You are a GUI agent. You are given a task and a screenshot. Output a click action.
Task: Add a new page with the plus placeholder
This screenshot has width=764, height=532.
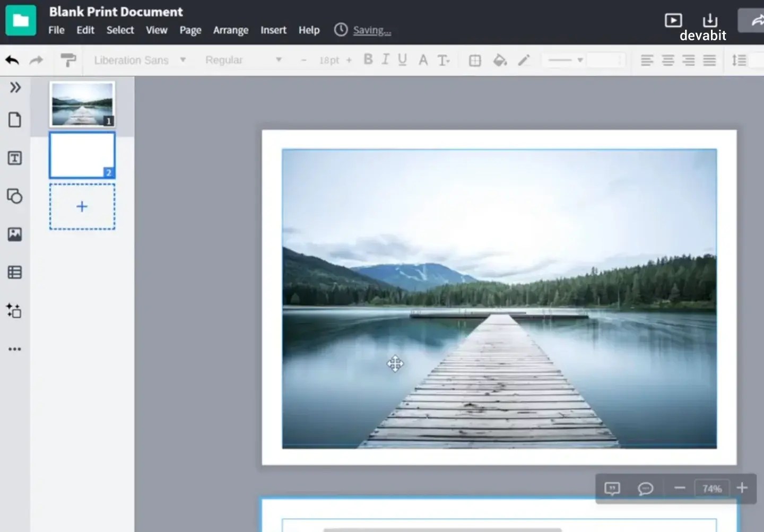coord(82,206)
